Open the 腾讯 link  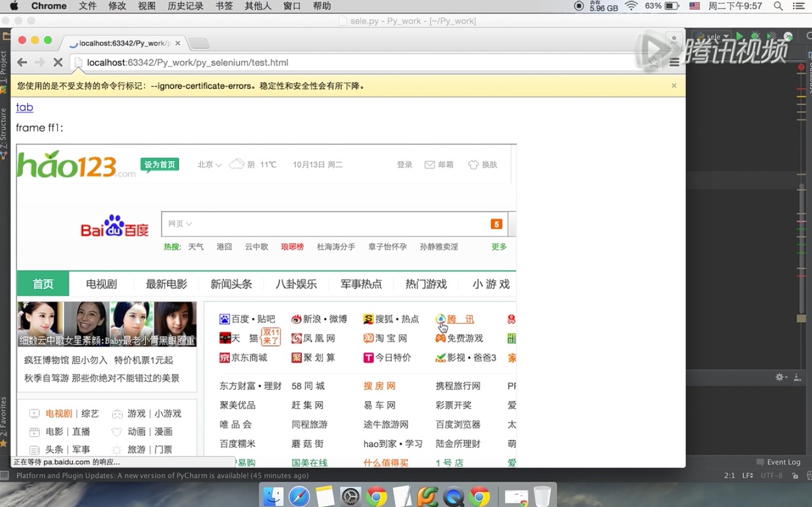point(460,319)
